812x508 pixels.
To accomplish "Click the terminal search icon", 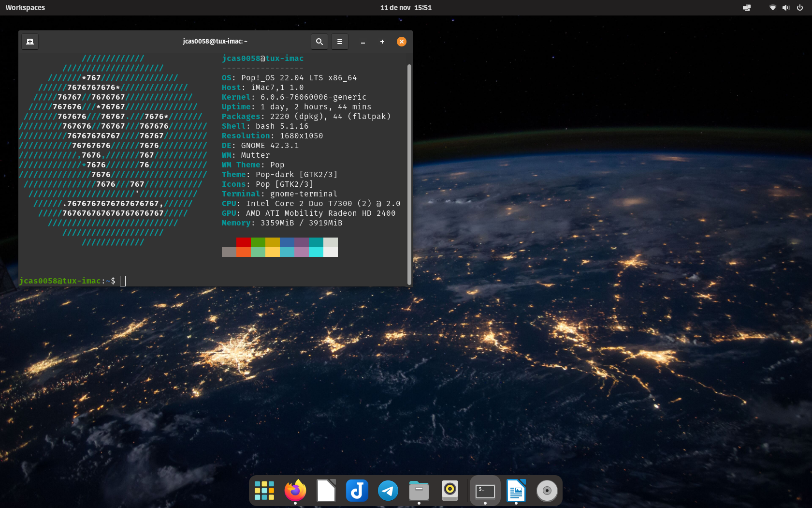I will click(319, 42).
